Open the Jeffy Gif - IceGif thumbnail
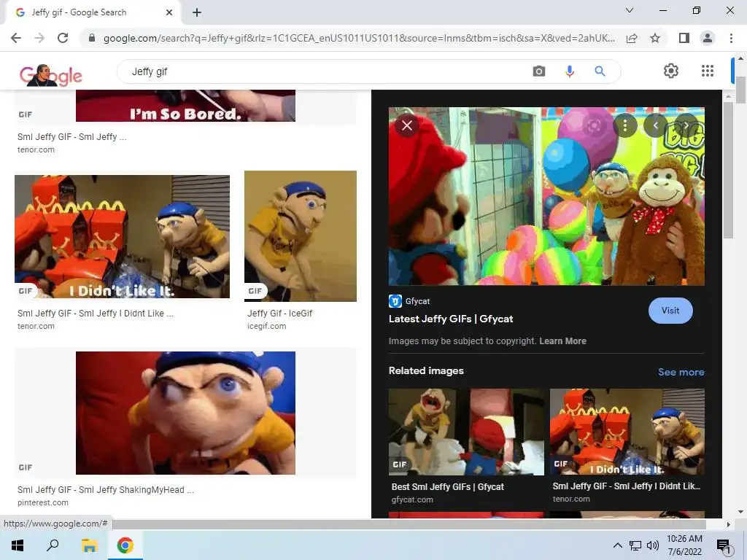 (300, 236)
